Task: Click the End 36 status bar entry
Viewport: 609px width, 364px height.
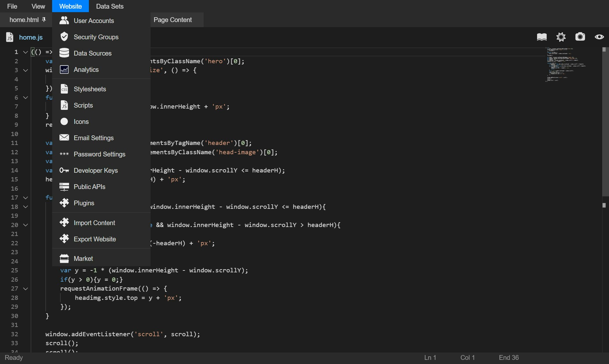Action: [509, 358]
